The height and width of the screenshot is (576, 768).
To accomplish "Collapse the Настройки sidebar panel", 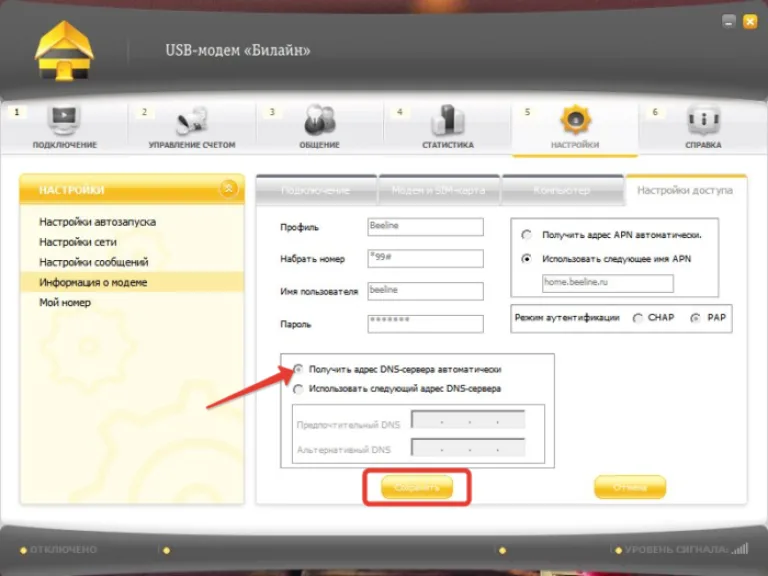I will coord(228,189).
